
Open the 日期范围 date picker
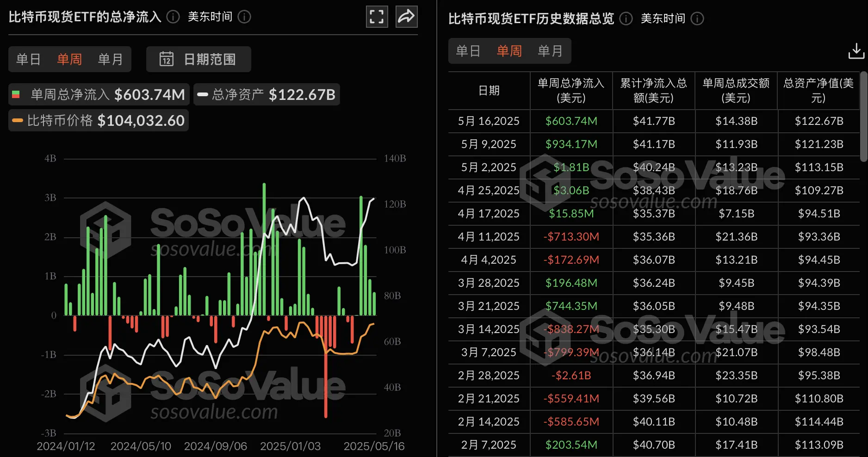pyautogui.click(x=198, y=59)
